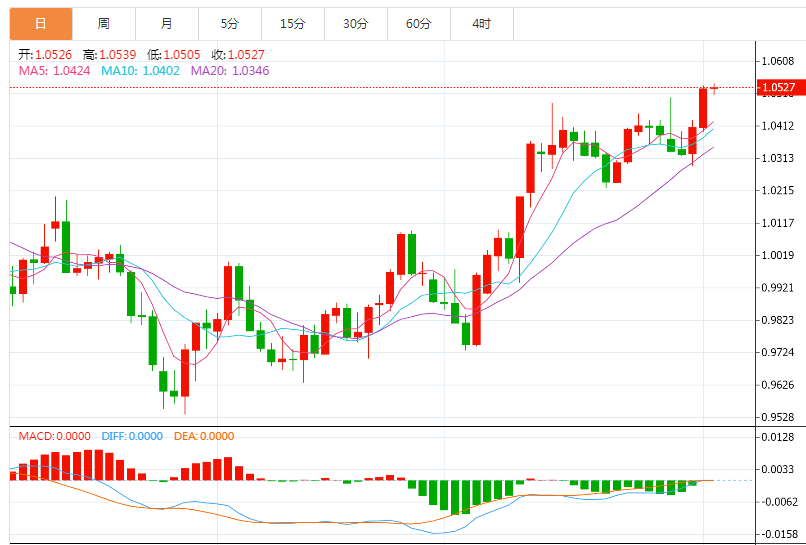
Task: Switch to the 月 monthly tab
Action: click(167, 24)
